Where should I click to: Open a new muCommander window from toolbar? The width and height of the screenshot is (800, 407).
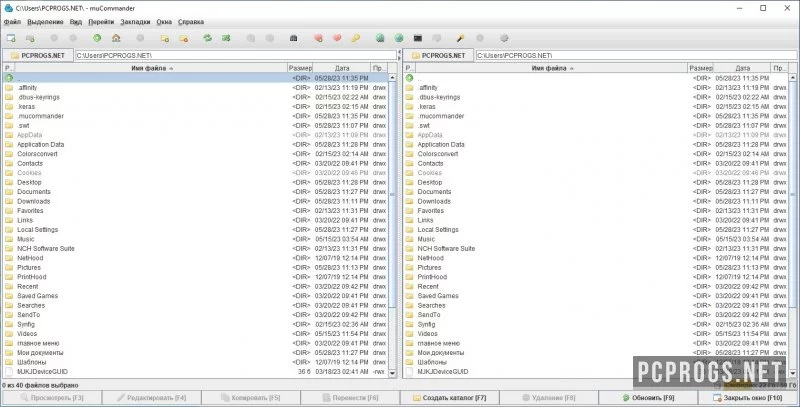pyautogui.click(x=11, y=38)
